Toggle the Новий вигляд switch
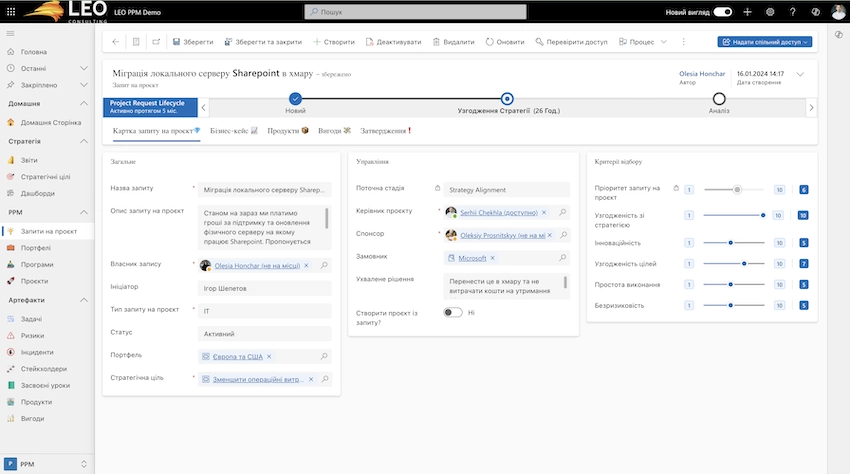Screen dimensions: 850x474 click(x=723, y=12)
